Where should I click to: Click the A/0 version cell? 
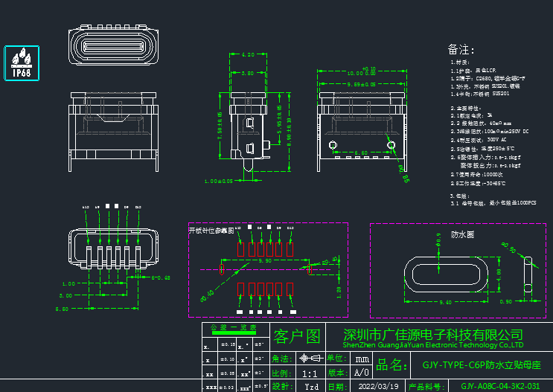point(361,373)
